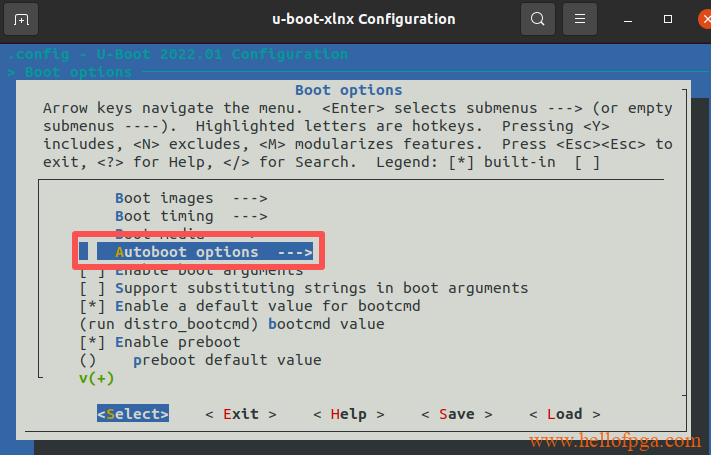Click the v(+) scroll-down indicator
The width and height of the screenshot is (711, 455).
[96, 378]
